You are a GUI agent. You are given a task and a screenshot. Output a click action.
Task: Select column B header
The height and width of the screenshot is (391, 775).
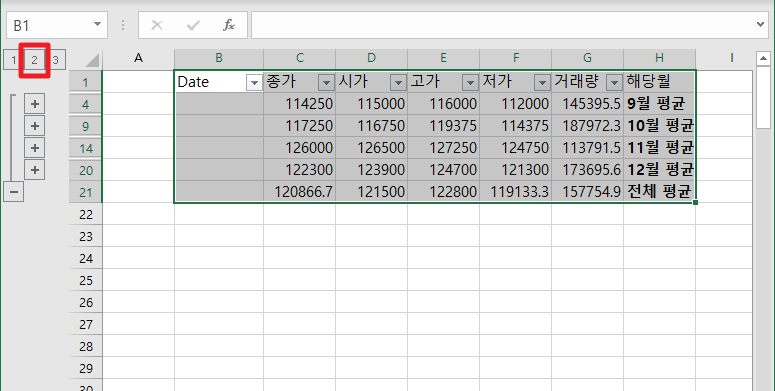coord(219,59)
